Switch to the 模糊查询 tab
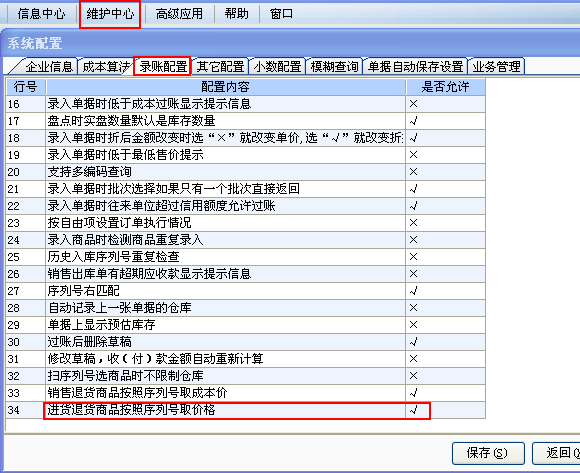This screenshot has width=580, height=473. pos(334,67)
